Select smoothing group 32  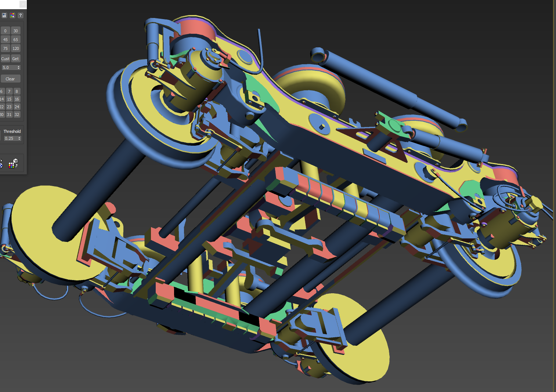pyautogui.click(x=17, y=115)
